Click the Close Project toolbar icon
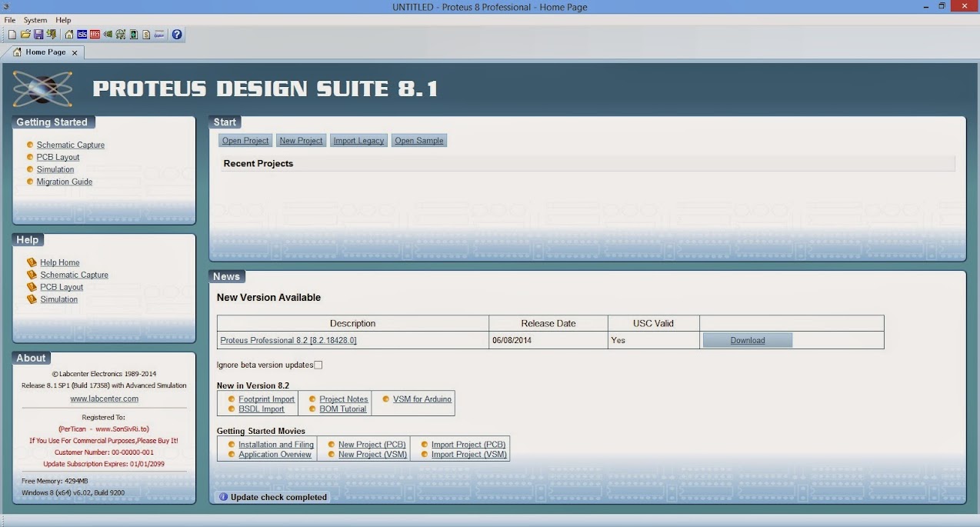The height and width of the screenshot is (527, 980). point(51,35)
